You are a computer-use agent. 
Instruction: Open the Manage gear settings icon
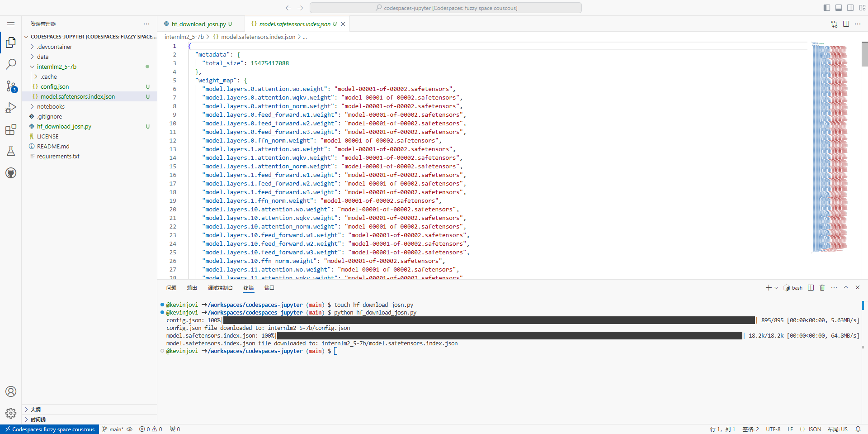pos(11,413)
